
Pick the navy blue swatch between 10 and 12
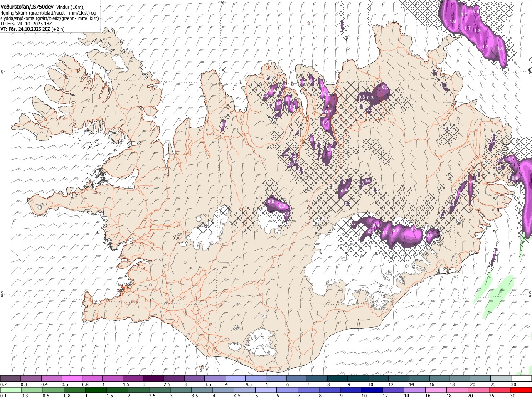pos(372,390)
